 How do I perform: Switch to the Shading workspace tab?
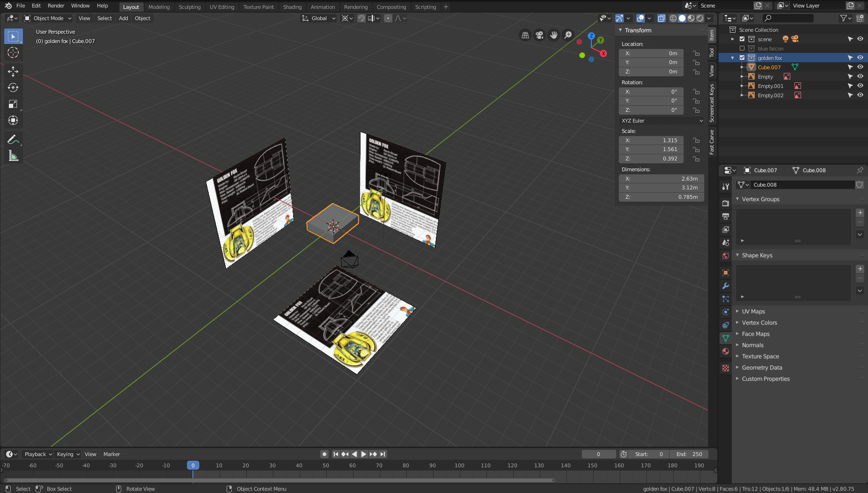coord(292,7)
